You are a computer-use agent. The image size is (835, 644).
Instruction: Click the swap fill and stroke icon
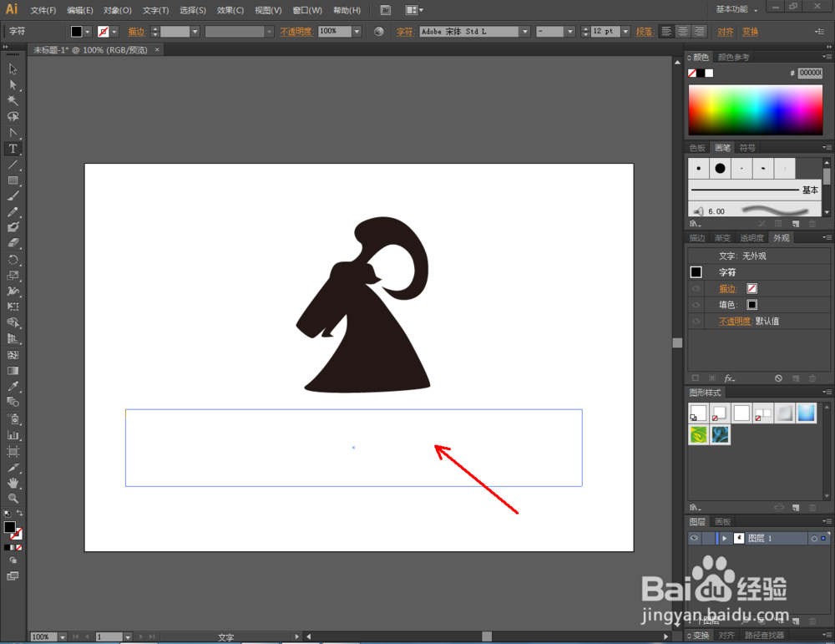pyautogui.click(x=19, y=513)
